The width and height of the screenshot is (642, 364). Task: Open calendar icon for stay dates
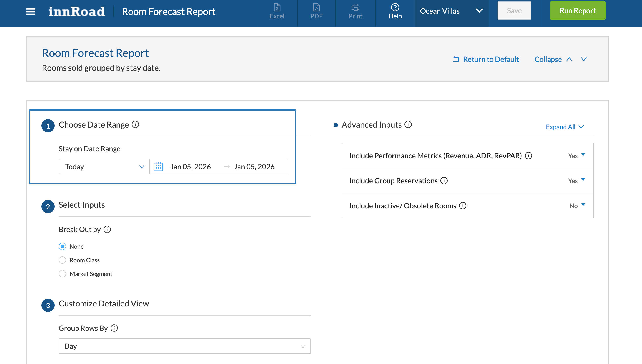point(158,167)
